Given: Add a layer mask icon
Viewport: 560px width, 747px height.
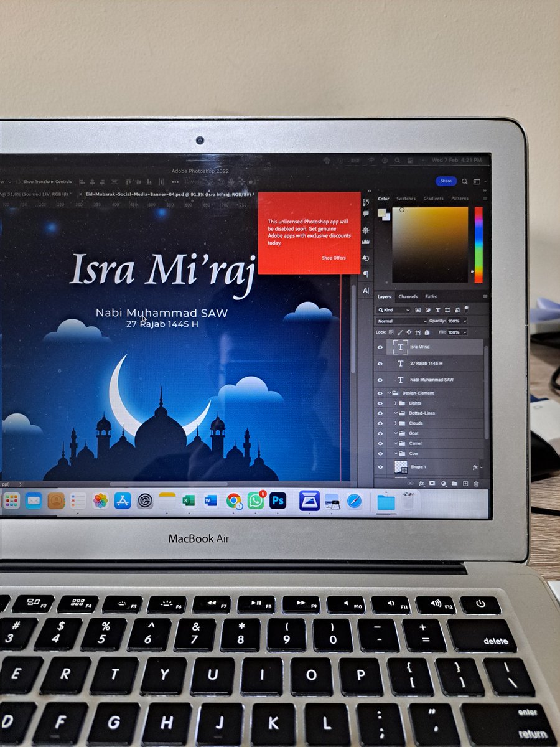Looking at the screenshot, I should (432, 484).
